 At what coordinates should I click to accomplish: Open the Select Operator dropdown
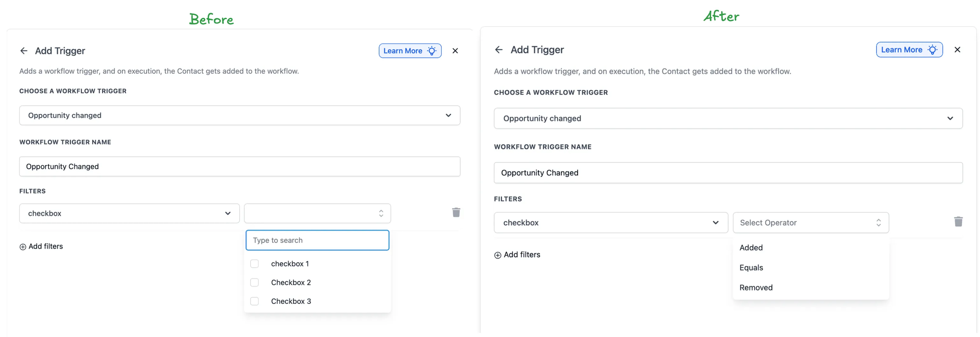(811, 223)
